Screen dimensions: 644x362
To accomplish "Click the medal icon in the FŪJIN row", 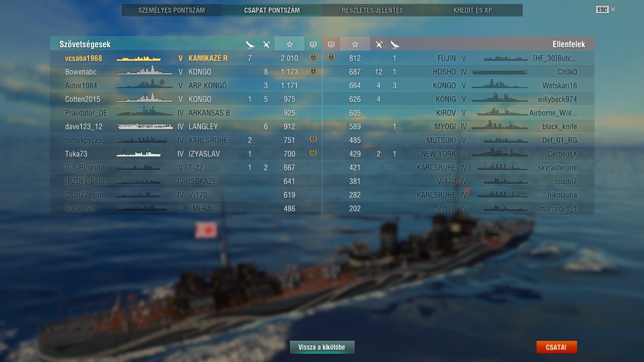I will coord(331,58).
